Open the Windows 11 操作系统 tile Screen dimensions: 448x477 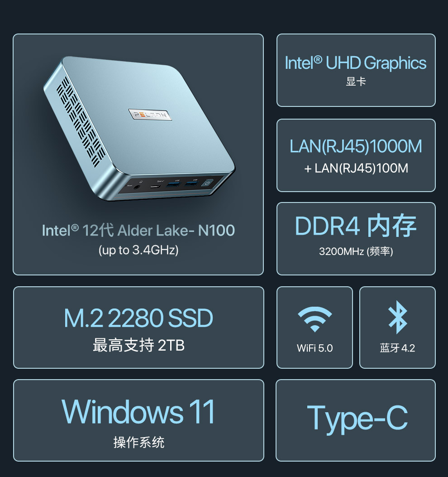pyautogui.click(x=138, y=420)
